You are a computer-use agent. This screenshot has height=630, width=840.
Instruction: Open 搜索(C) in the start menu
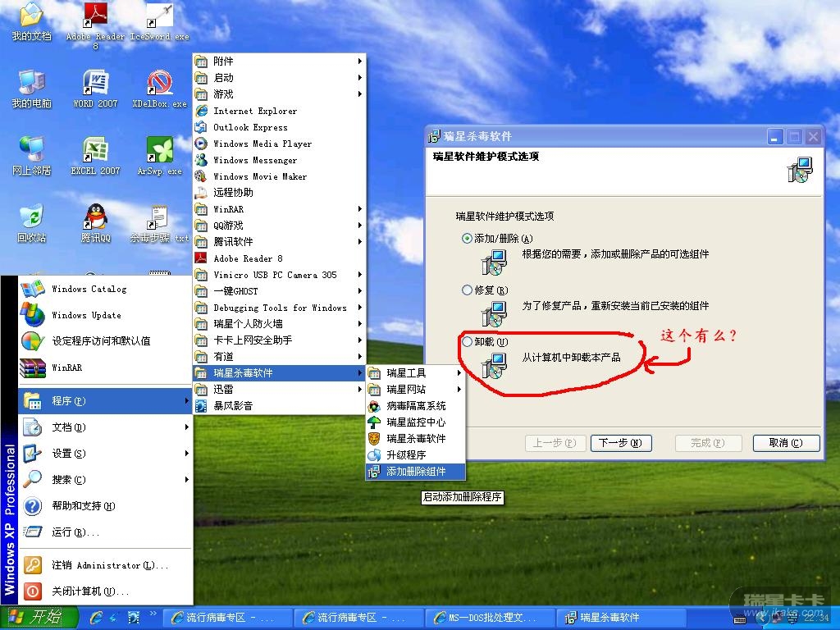click(x=106, y=479)
